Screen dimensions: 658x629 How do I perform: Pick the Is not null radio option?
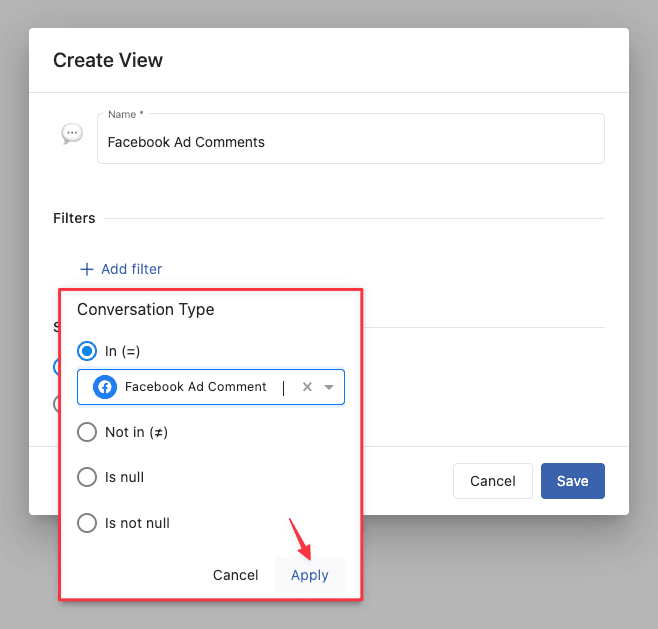point(87,523)
